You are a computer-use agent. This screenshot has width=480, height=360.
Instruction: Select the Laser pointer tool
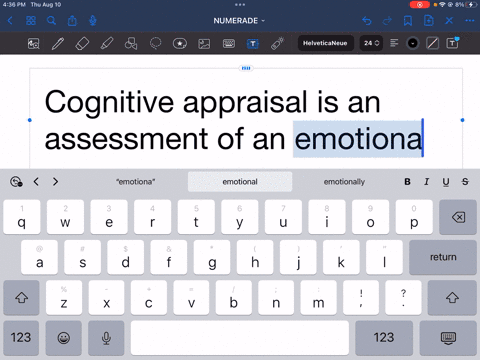277,43
